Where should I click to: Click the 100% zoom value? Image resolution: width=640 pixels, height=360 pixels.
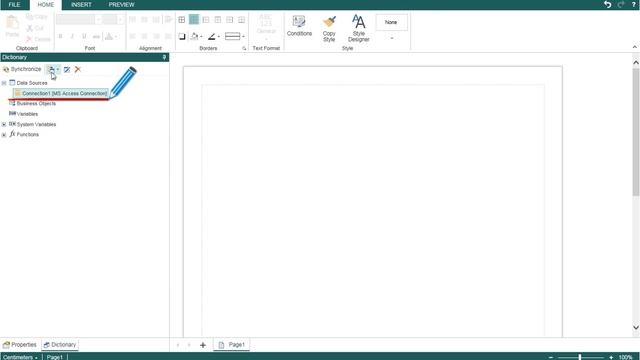coord(626,357)
